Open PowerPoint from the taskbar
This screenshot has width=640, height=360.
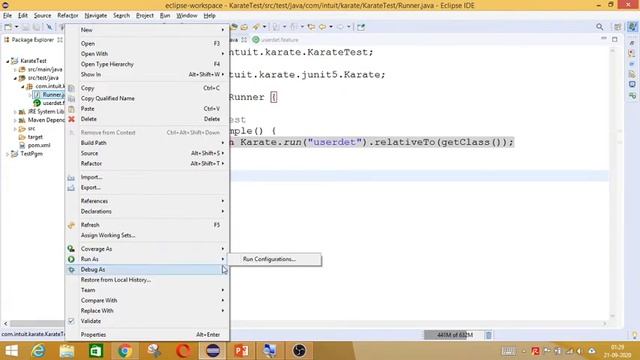click(x=241, y=351)
